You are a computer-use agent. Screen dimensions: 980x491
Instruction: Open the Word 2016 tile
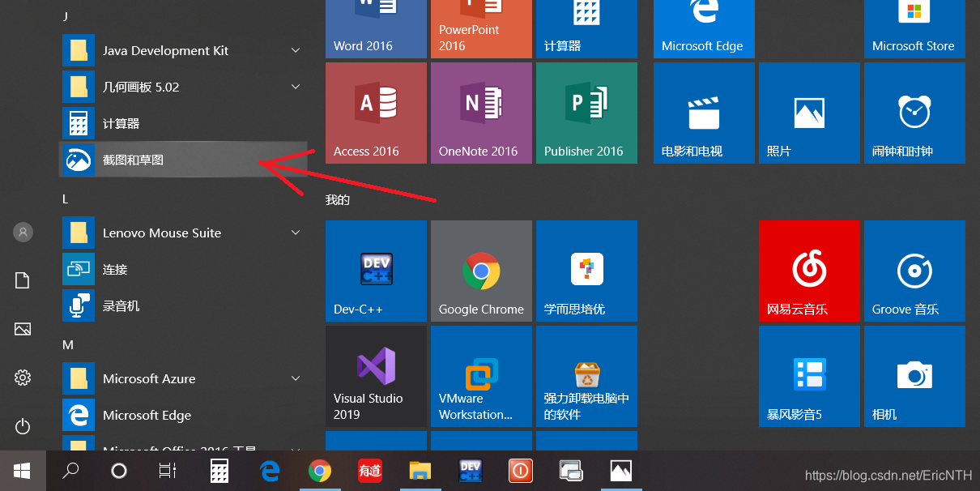coord(376,29)
